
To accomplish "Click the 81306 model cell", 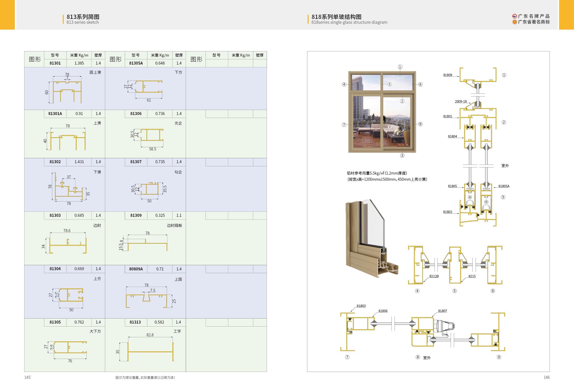I will pyautogui.click(x=136, y=114).
